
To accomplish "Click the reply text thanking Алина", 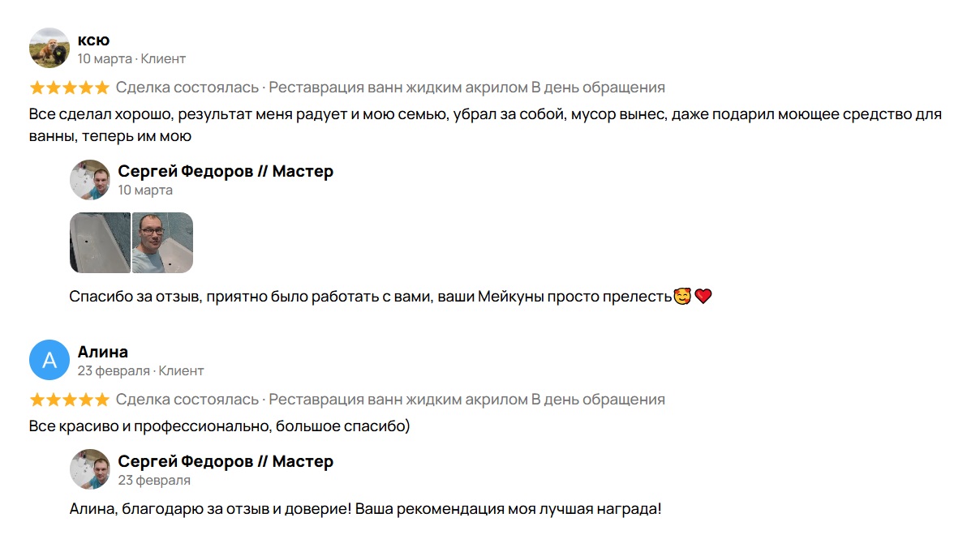I will pyautogui.click(x=365, y=511).
